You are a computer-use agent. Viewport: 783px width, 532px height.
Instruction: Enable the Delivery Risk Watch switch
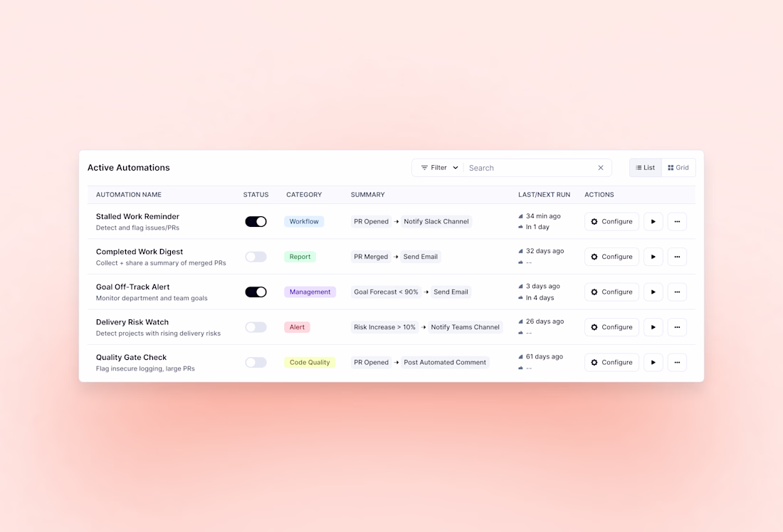[256, 327]
